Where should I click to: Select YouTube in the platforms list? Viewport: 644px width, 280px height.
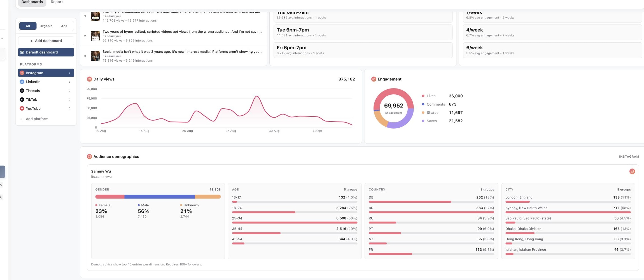pos(46,109)
